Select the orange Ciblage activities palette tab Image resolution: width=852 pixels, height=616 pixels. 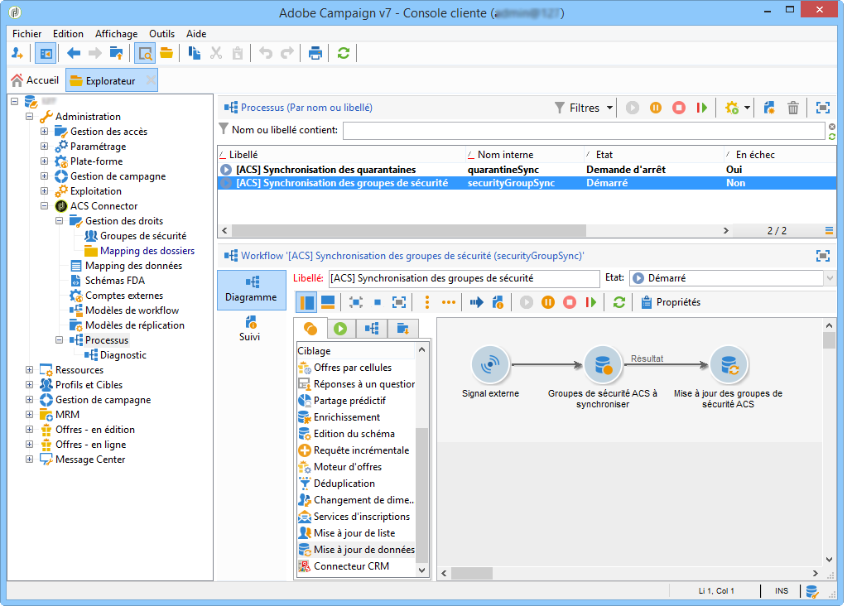(310, 329)
